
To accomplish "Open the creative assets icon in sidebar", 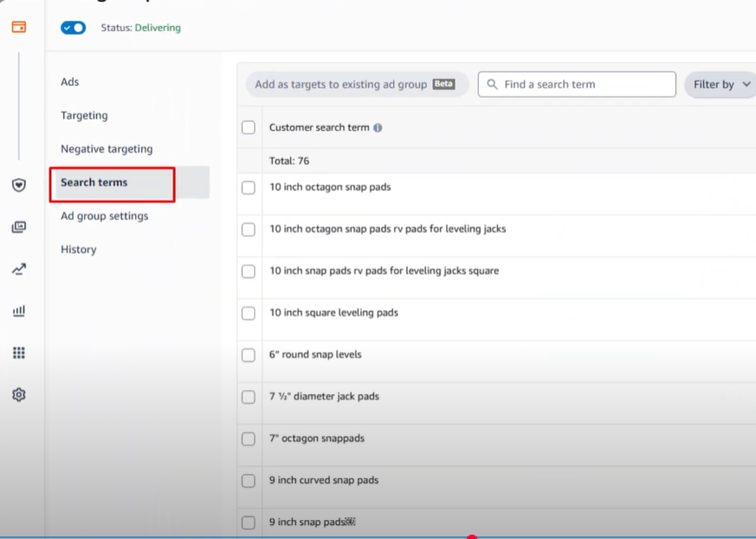I will [x=17, y=226].
